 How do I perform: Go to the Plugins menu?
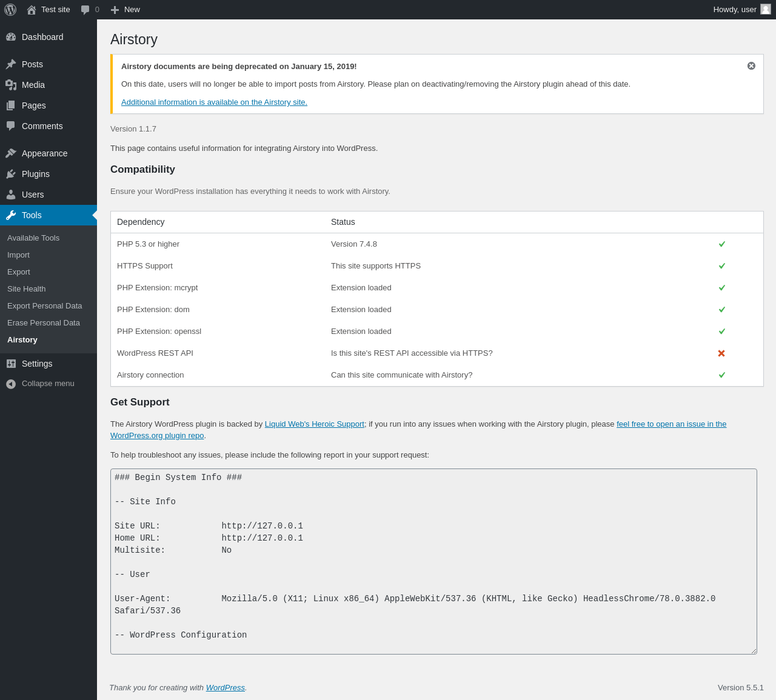pyautogui.click(x=48, y=174)
